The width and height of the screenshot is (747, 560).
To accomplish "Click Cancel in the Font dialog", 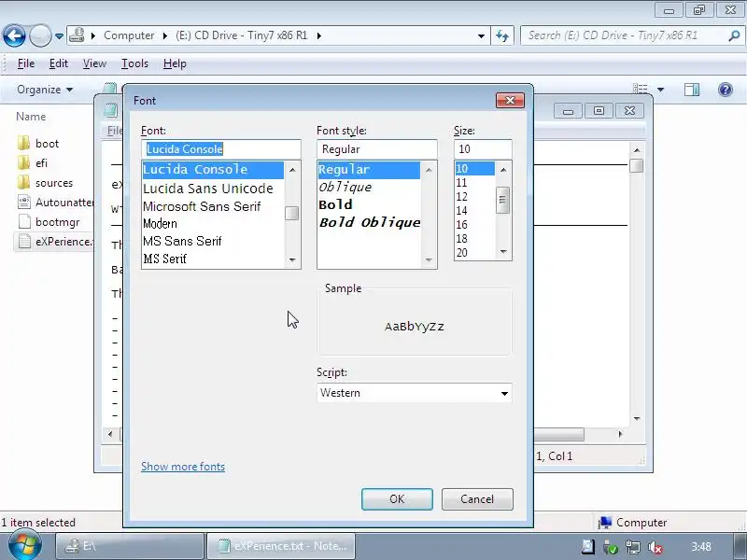I will pyautogui.click(x=477, y=499).
